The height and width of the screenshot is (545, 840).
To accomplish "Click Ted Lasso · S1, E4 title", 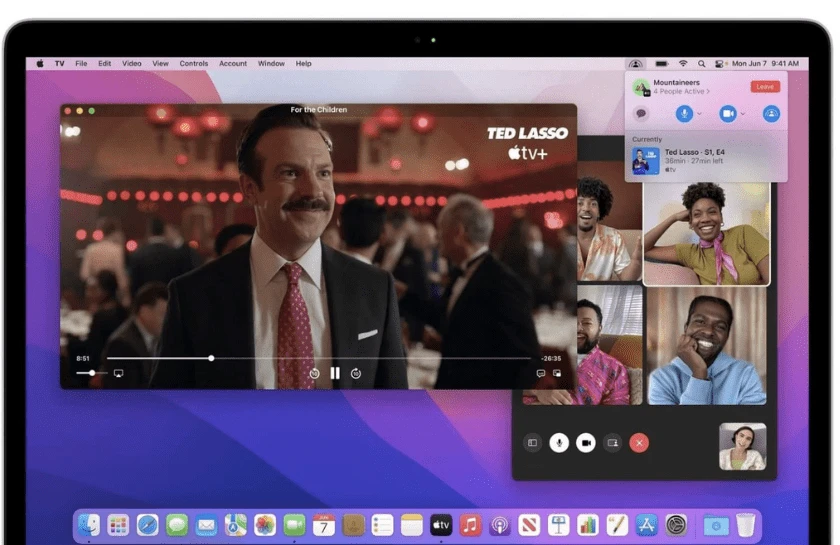I will 694,152.
